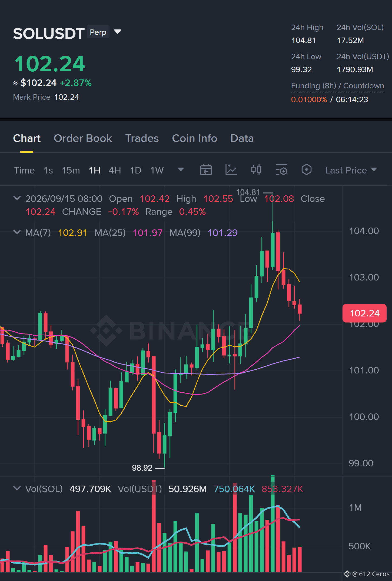Open the calendar date jump icon

(206, 170)
